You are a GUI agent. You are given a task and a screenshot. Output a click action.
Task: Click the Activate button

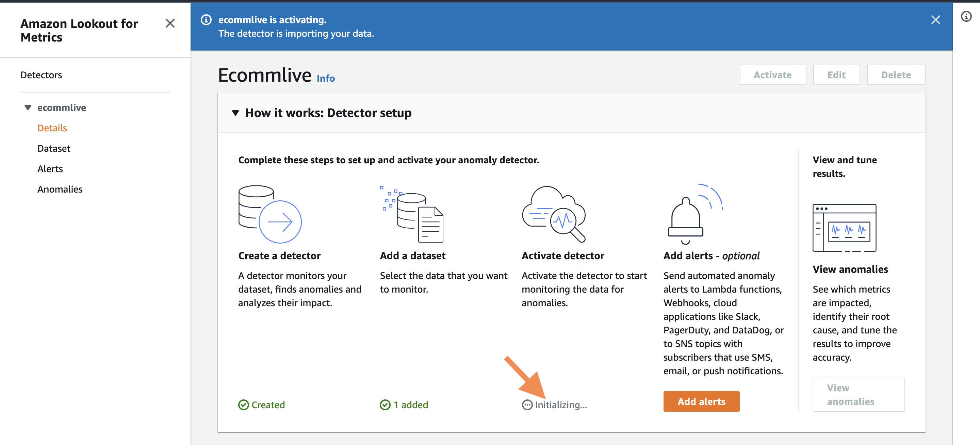point(773,75)
